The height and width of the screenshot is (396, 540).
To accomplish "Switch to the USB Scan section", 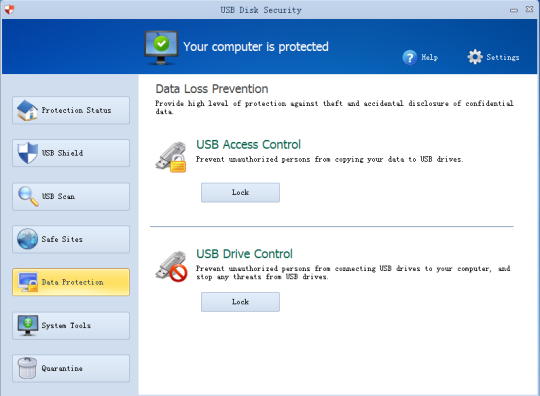I will pos(71,196).
